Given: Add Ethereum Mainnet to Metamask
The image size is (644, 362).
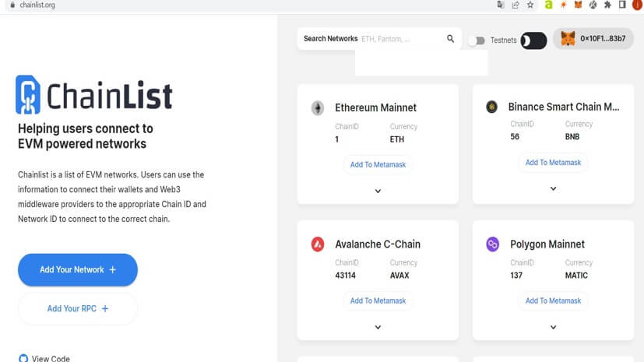Looking at the screenshot, I should click(378, 164).
